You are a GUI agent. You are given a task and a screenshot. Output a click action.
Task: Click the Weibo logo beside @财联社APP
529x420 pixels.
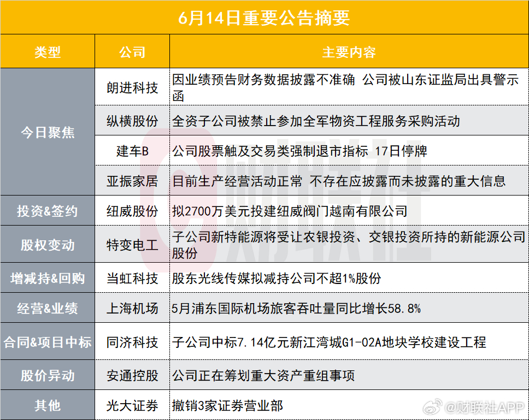[x=432, y=407]
